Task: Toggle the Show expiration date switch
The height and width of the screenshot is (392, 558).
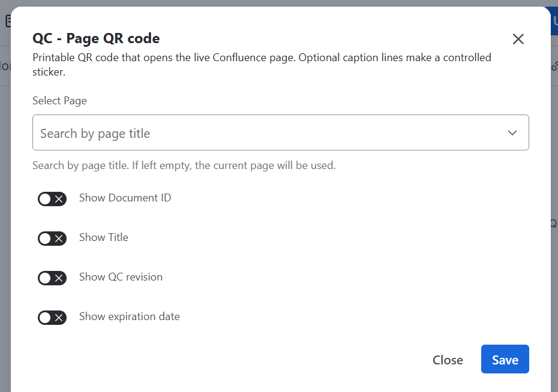Action: [x=52, y=318]
